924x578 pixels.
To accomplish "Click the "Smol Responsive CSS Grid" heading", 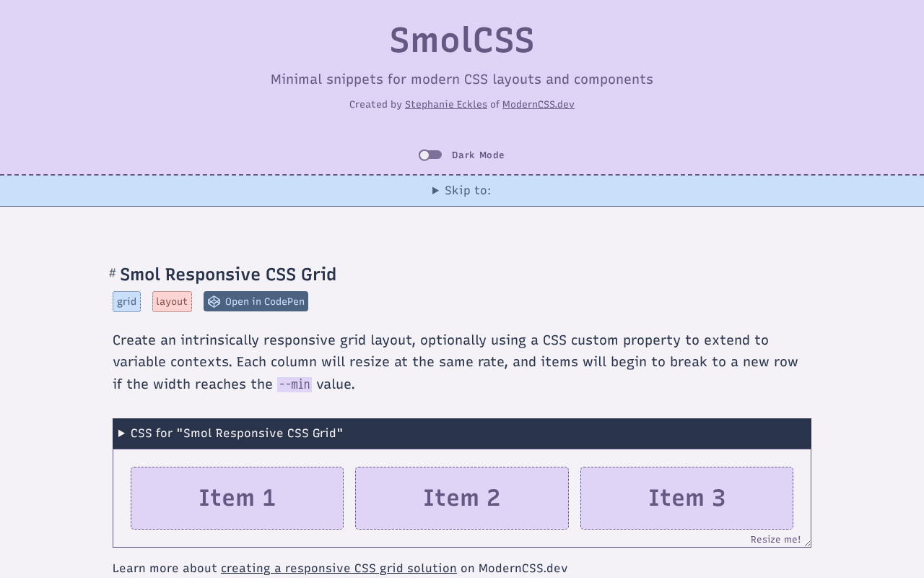I will [x=228, y=275].
